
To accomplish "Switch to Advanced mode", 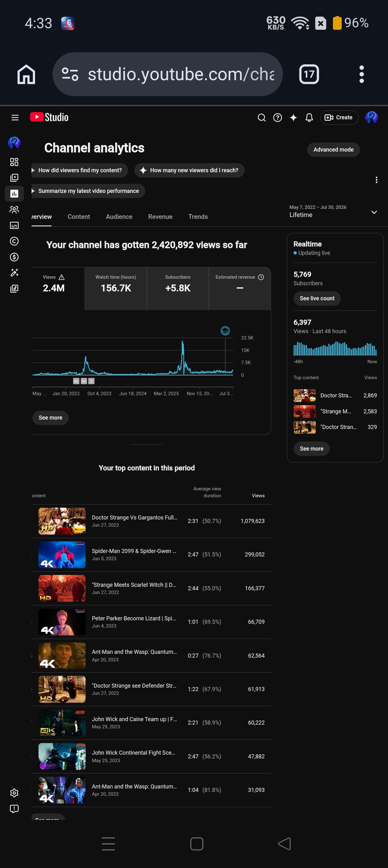I will (x=334, y=150).
